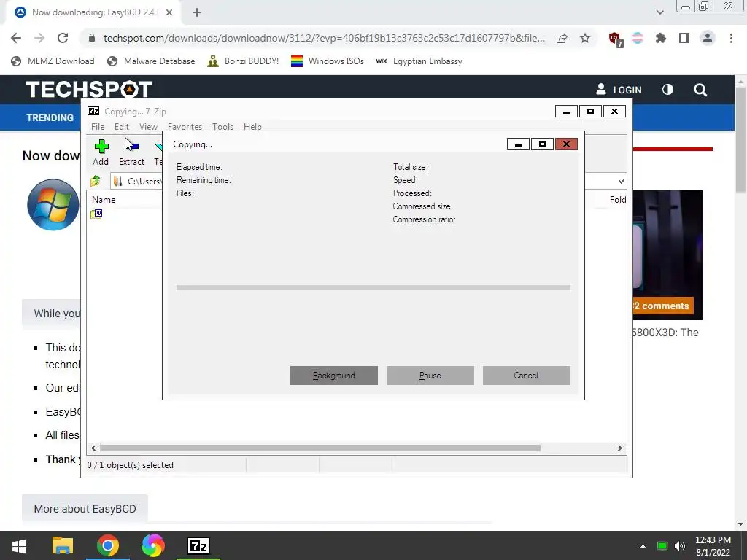Image resolution: width=747 pixels, height=560 pixels.
Task: Bookmark this page with the star icon
Action: [585, 38]
